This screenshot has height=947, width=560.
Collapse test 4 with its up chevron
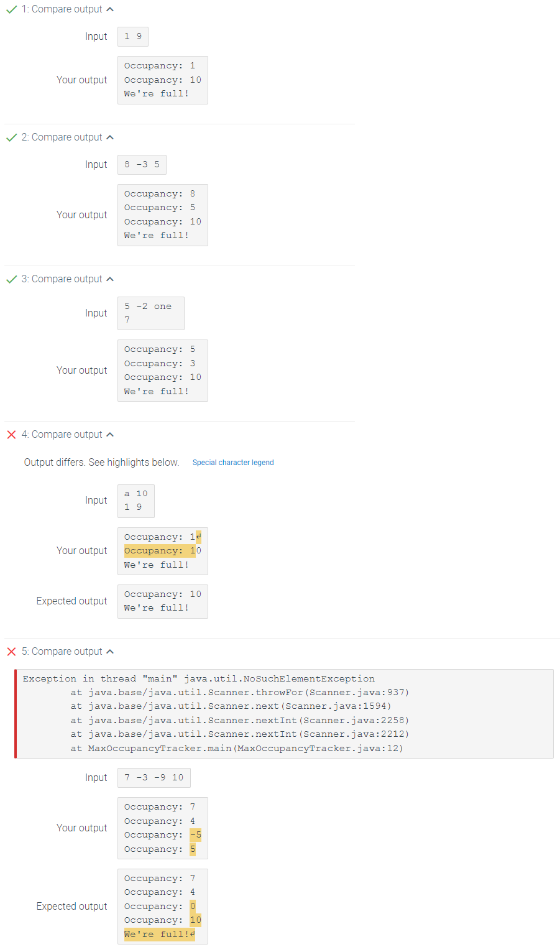point(109,434)
